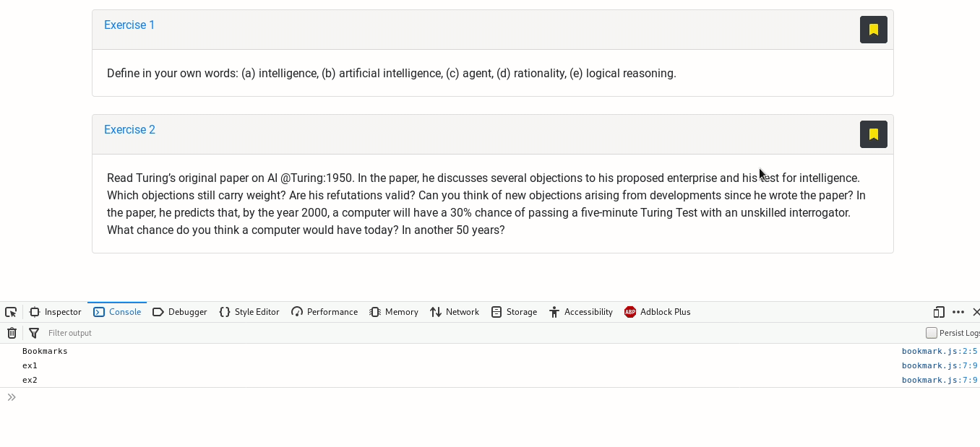The height and width of the screenshot is (447, 980).
Task: Toggle the bookmark on Exercise 1
Action: pos(873,30)
